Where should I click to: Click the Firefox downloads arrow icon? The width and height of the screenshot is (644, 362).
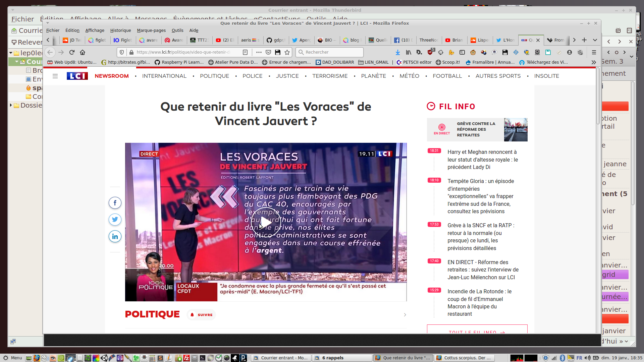click(x=398, y=52)
